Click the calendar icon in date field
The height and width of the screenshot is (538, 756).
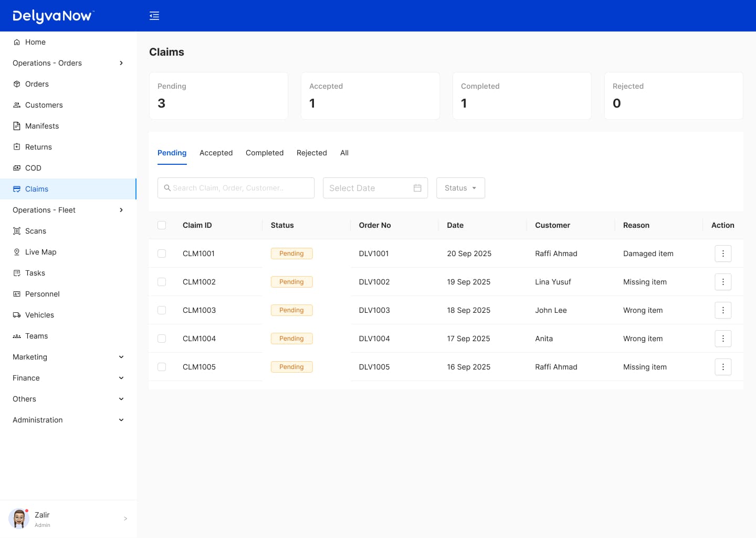coord(417,188)
